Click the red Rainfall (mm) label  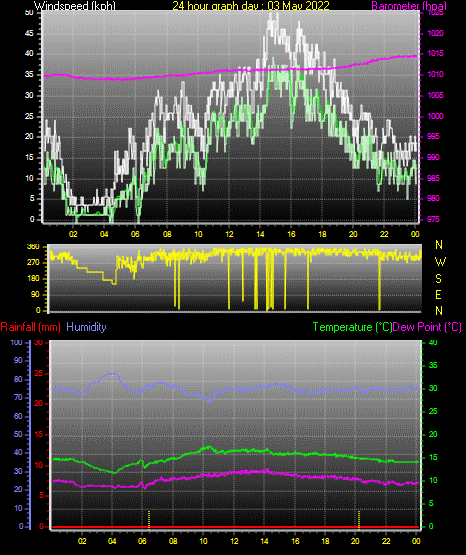click(x=30, y=327)
